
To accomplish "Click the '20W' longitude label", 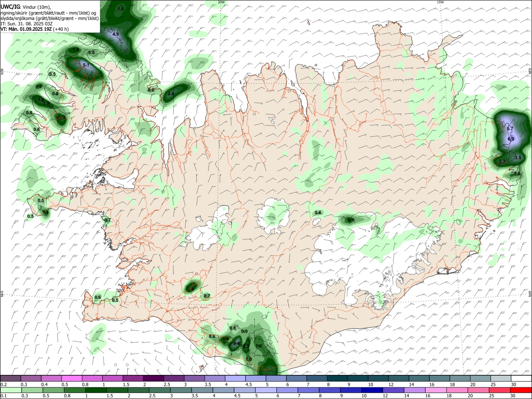I will pos(221,2).
